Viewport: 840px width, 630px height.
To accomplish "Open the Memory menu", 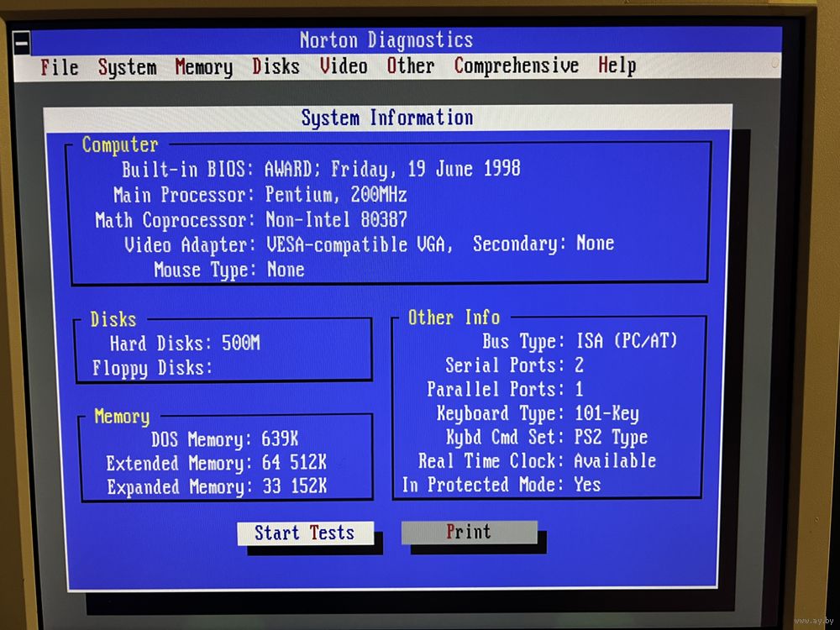I will tap(204, 68).
